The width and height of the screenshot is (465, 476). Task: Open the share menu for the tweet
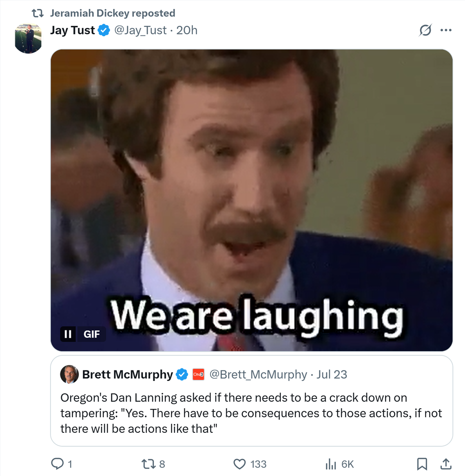[x=447, y=464]
